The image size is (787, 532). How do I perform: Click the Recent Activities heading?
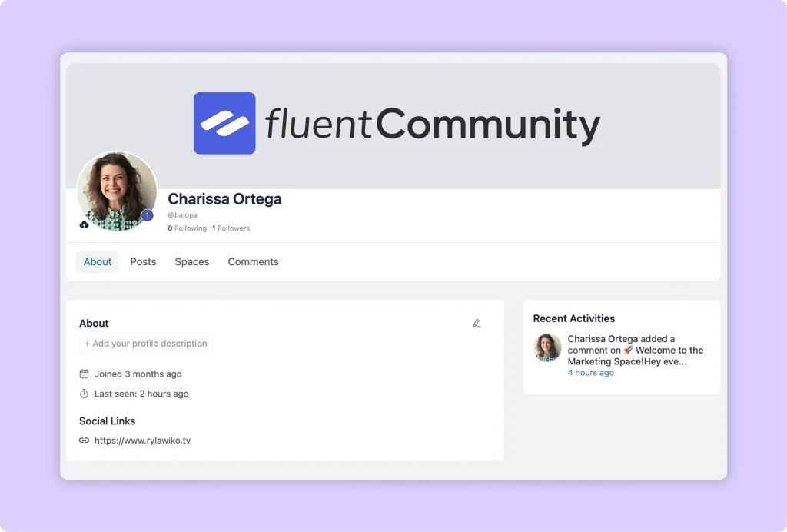pos(573,318)
